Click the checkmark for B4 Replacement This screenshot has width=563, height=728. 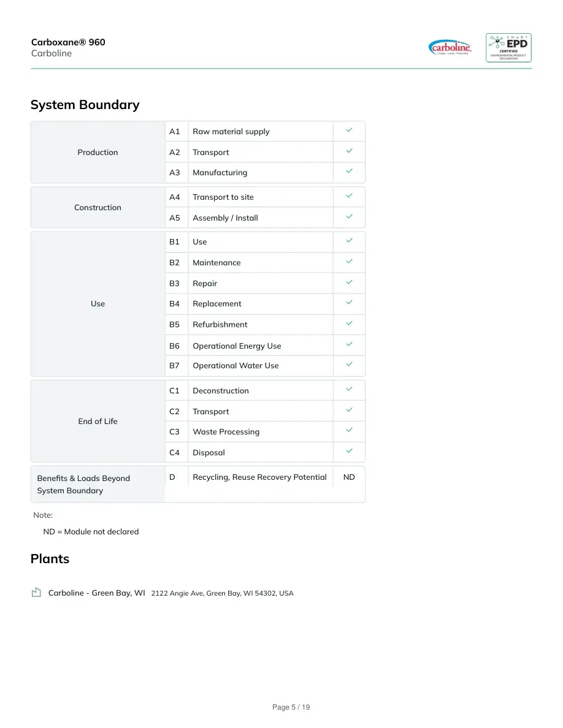point(349,302)
